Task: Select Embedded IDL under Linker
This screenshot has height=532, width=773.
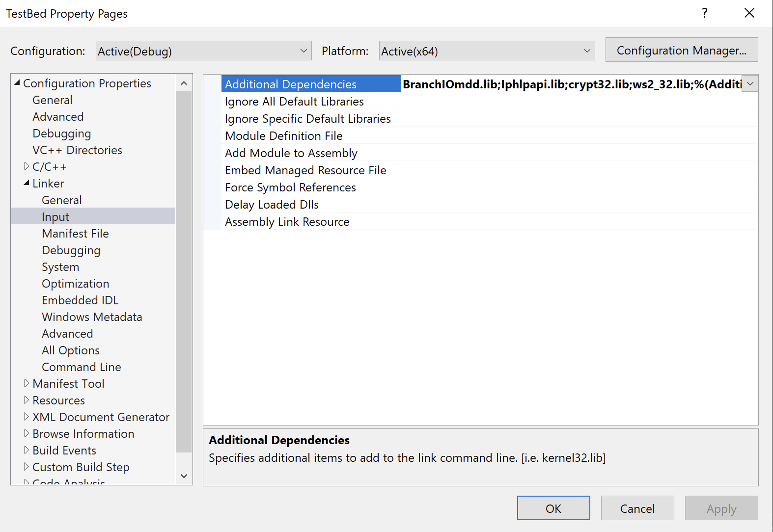Action: pyautogui.click(x=80, y=300)
